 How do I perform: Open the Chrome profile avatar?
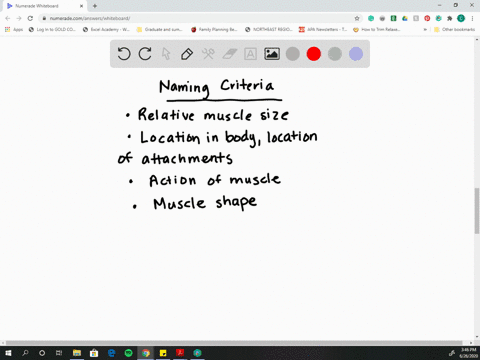point(461,18)
